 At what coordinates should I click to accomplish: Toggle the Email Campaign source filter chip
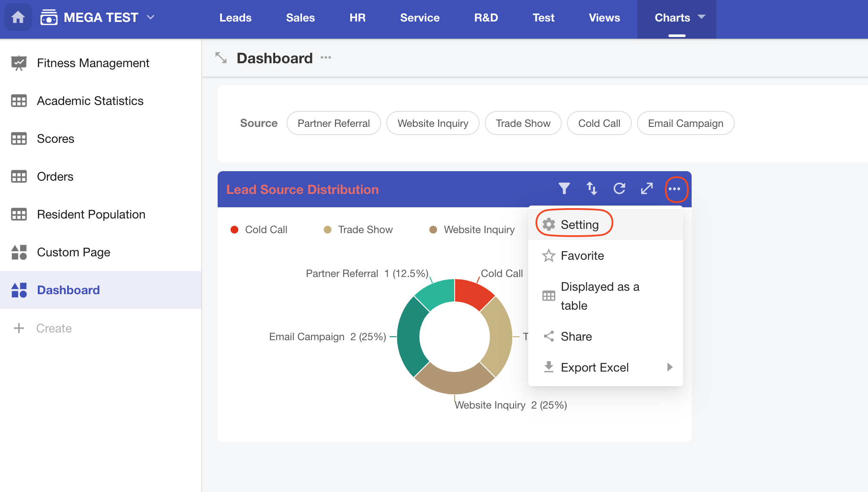[x=685, y=123]
